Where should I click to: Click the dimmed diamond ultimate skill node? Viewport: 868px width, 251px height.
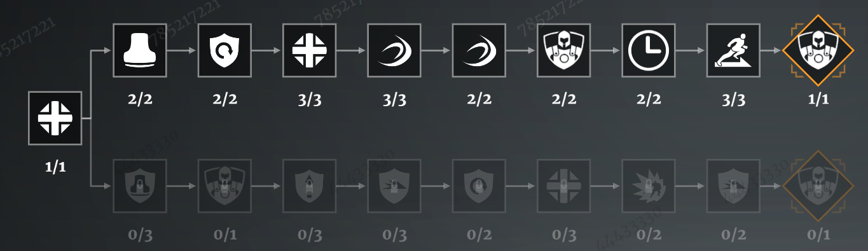818,186
